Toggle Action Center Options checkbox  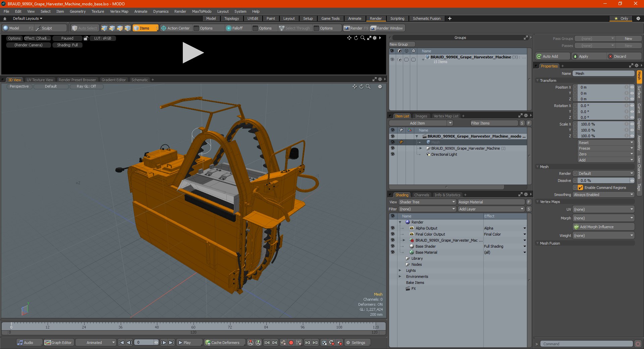coord(197,28)
